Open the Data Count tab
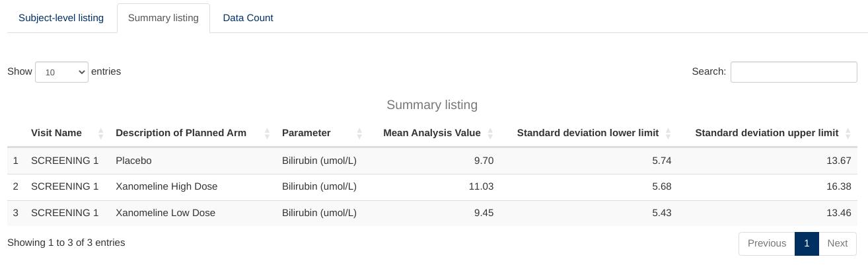The height and width of the screenshot is (267, 868). tap(248, 18)
